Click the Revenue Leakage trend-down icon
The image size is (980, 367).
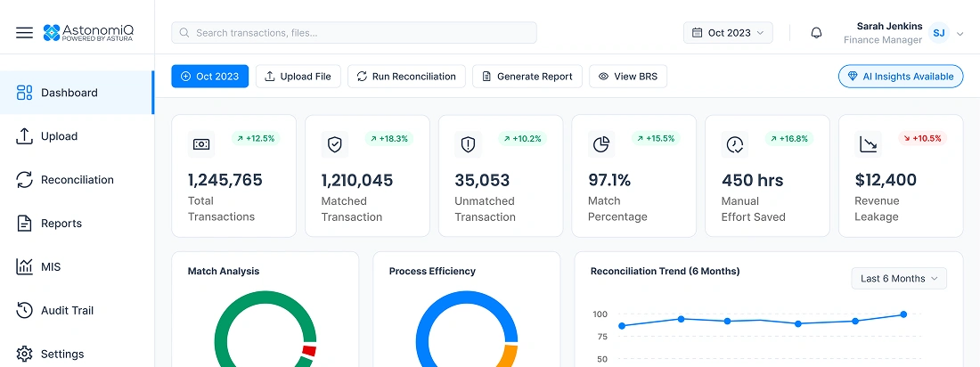[x=869, y=144]
